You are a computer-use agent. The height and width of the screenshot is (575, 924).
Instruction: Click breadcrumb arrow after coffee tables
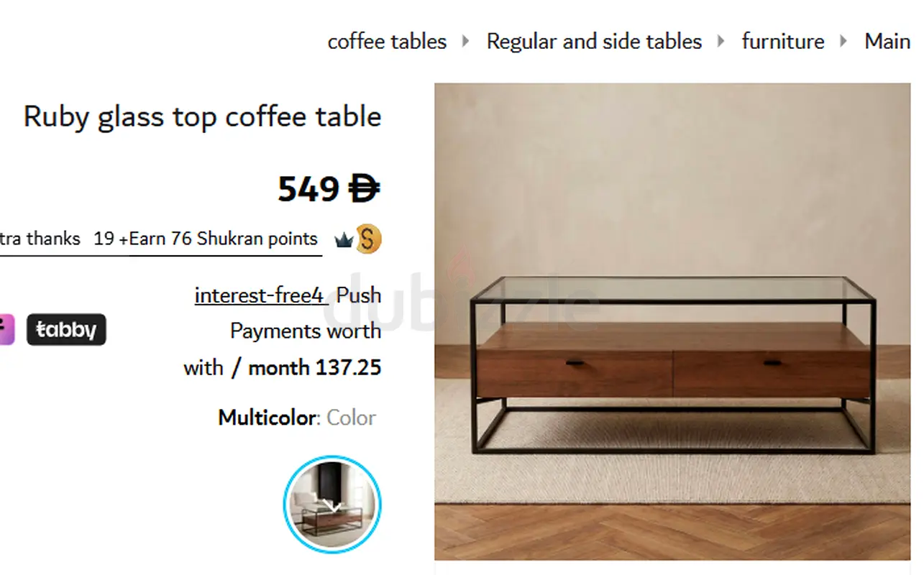[x=466, y=41]
